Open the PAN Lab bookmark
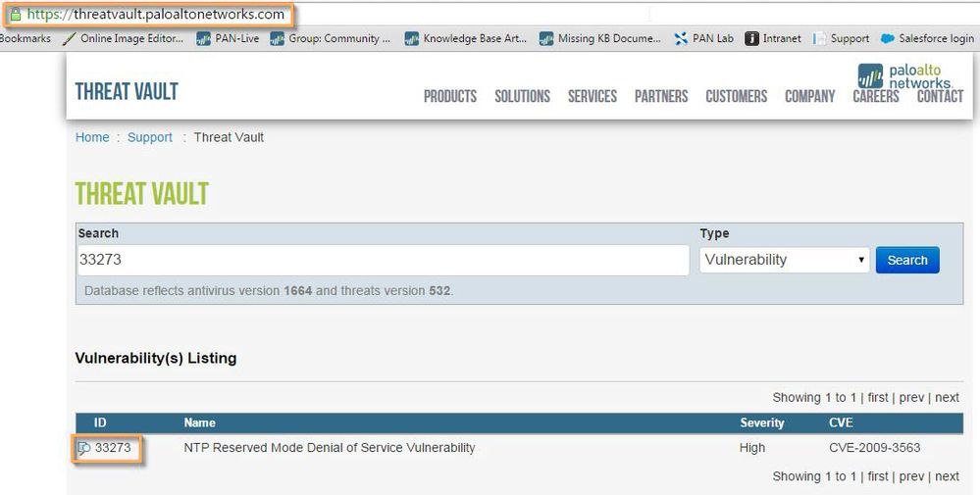Image resolution: width=980 pixels, height=495 pixels. [x=703, y=38]
